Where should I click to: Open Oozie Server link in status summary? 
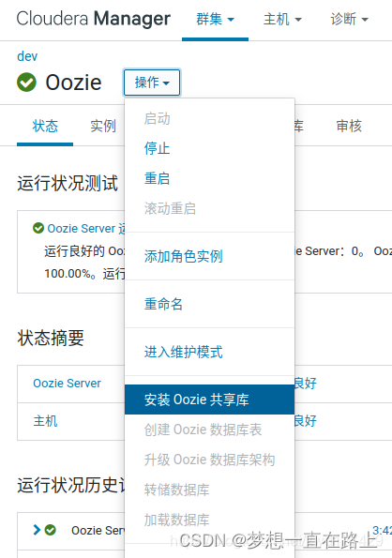pos(67,384)
